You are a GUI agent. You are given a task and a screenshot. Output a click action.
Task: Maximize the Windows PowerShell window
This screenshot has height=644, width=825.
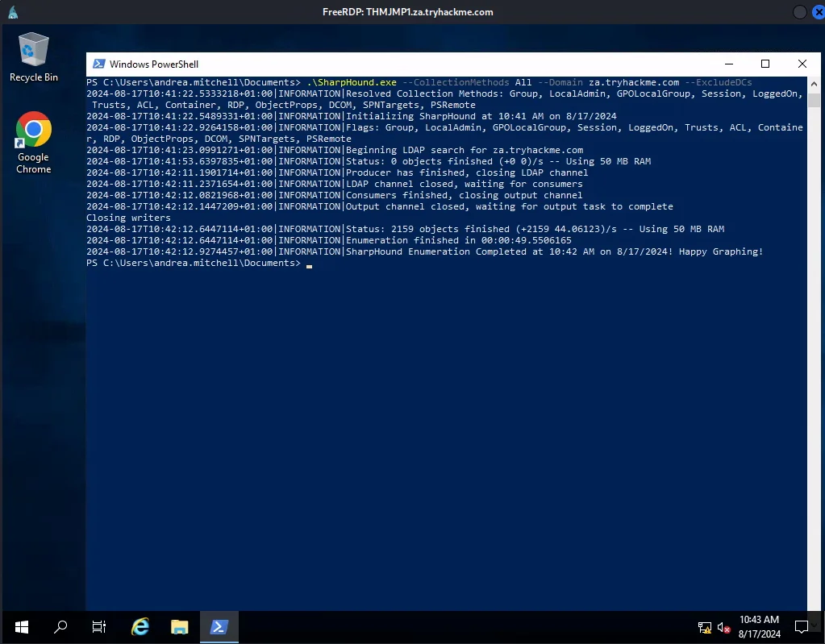[x=765, y=64]
